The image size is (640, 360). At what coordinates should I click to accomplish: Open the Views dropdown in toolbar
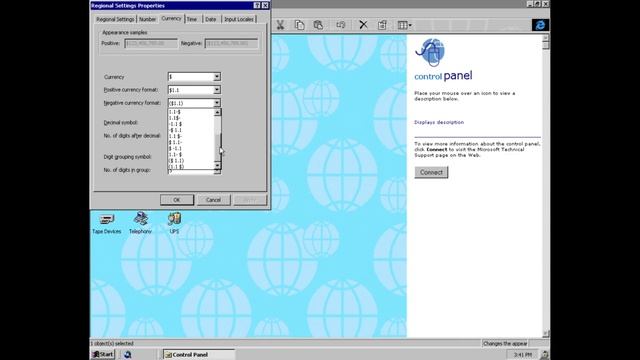[x=404, y=25]
